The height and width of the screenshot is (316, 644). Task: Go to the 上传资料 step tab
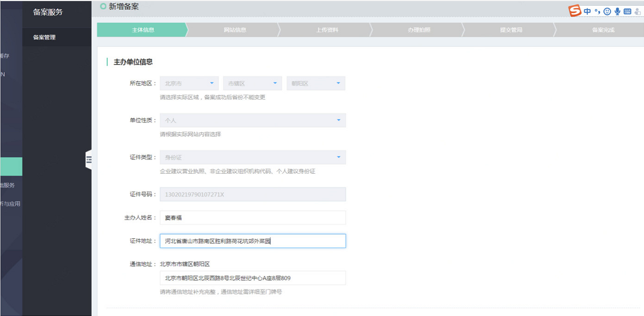pyautogui.click(x=327, y=30)
